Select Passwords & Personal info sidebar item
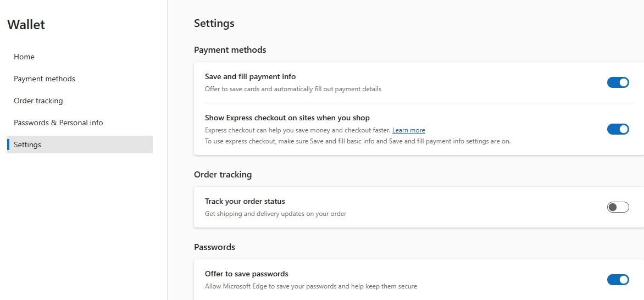This screenshot has height=300, width=644. point(58,123)
